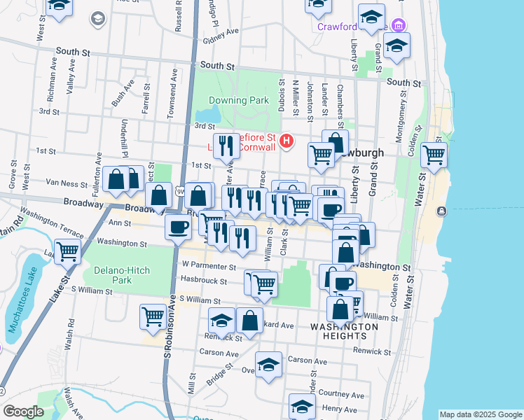Image resolution: width=524 pixels, height=420 pixels.
Task: Click the shopping bag marker near Renwick St
Action: pyautogui.click(x=250, y=321)
